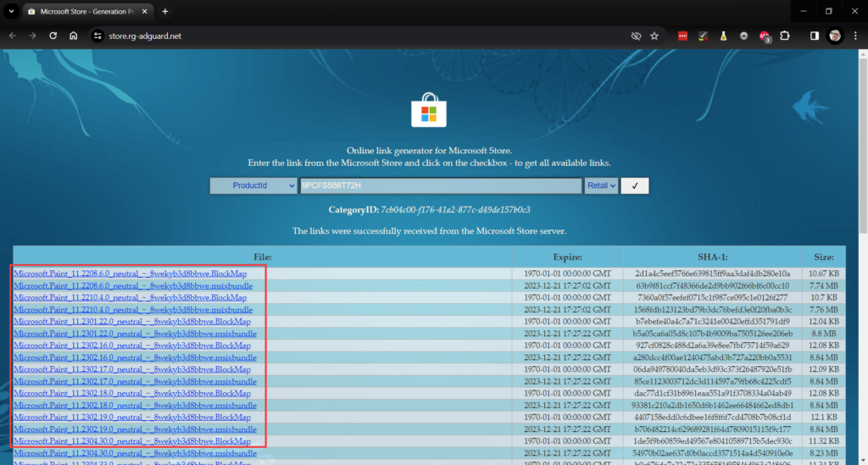Bookmark this page with star icon
The height and width of the screenshot is (465, 868).
click(654, 36)
